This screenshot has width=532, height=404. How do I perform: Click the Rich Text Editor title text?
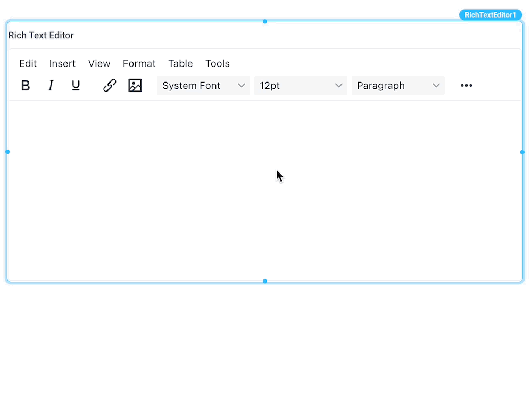41,35
